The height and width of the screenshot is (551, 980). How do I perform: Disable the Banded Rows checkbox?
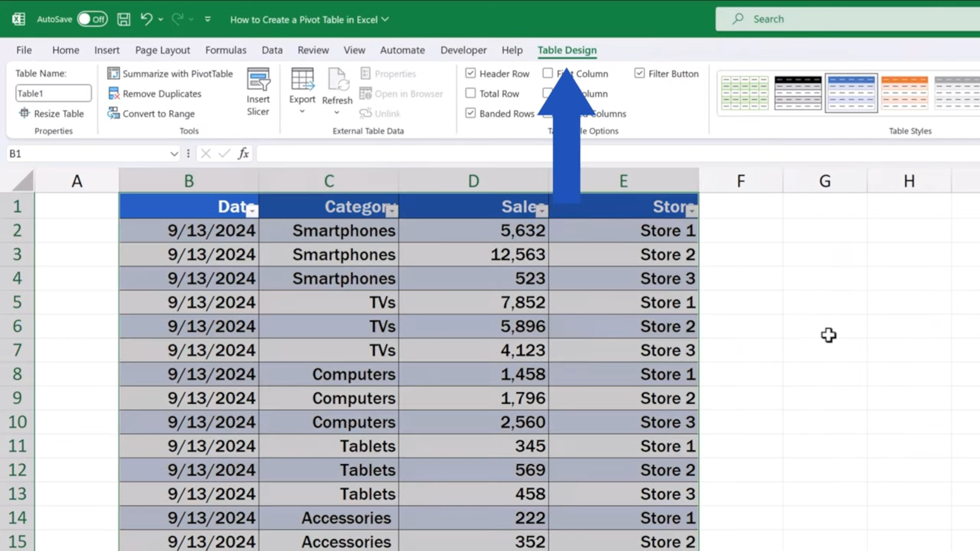pyautogui.click(x=470, y=113)
